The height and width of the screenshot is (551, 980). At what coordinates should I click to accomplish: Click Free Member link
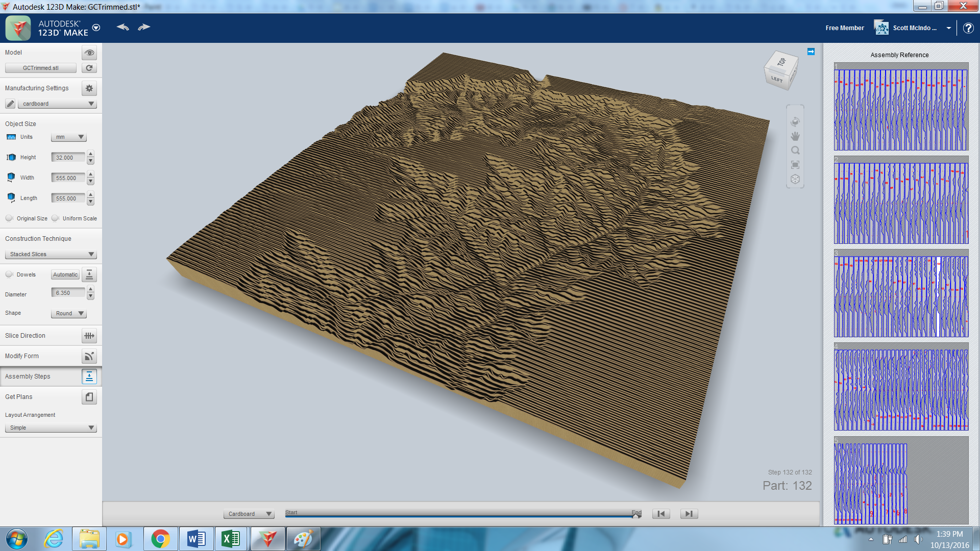tap(845, 28)
